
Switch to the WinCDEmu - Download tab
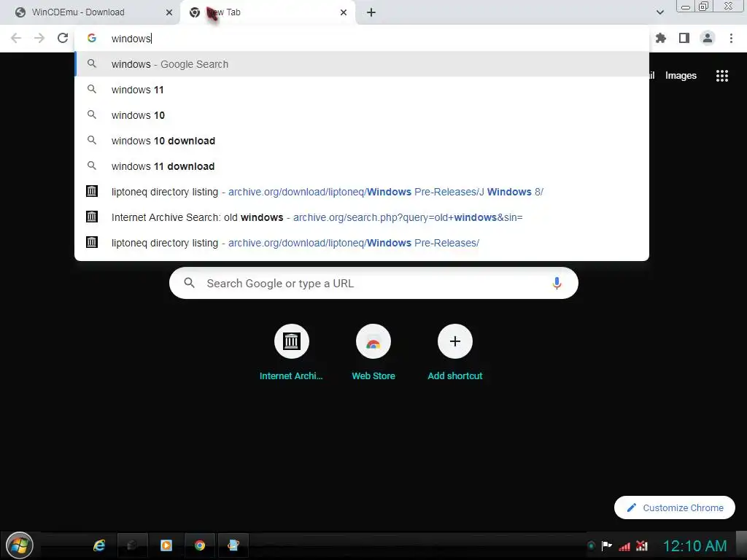tap(90, 12)
